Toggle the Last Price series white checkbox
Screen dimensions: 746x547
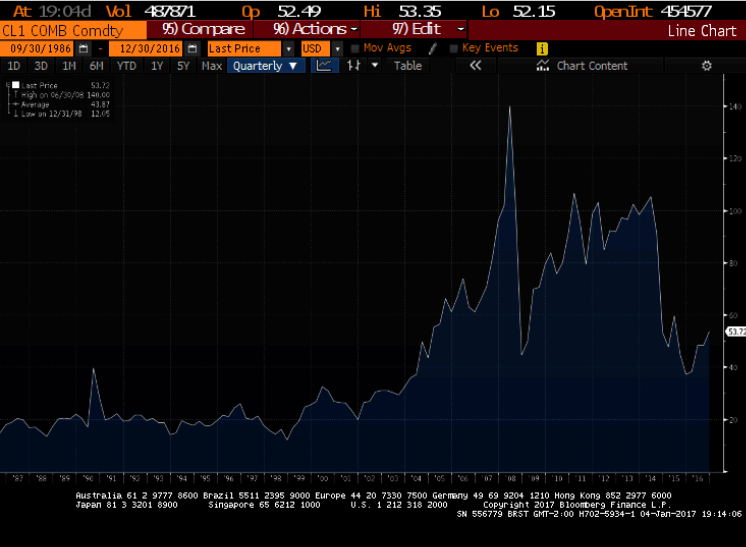[x=16, y=86]
